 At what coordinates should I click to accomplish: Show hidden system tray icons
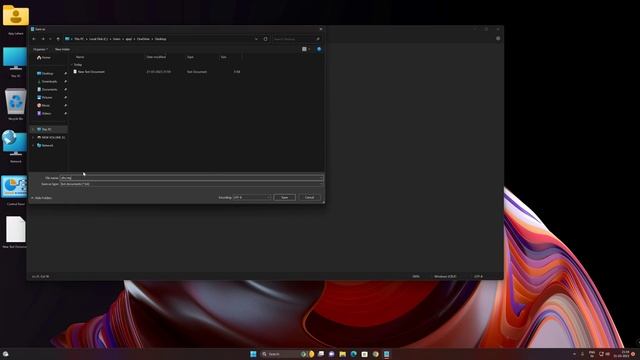574,354
